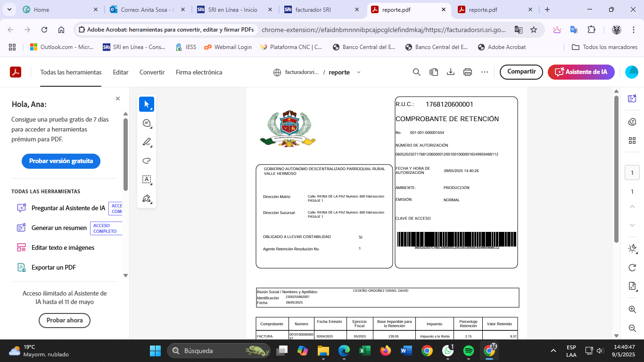This screenshot has height=362, width=644.
Task: Pick the freehand draw loop tool
Action: (147, 161)
